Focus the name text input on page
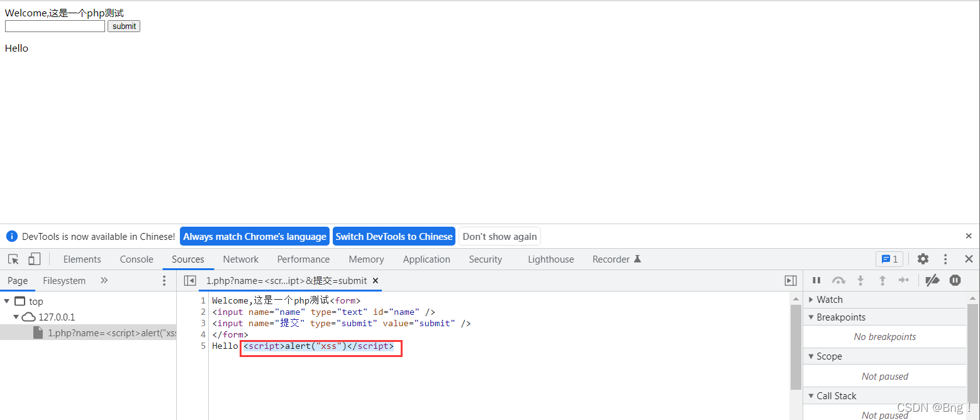This screenshot has height=420, width=980. click(55, 26)
